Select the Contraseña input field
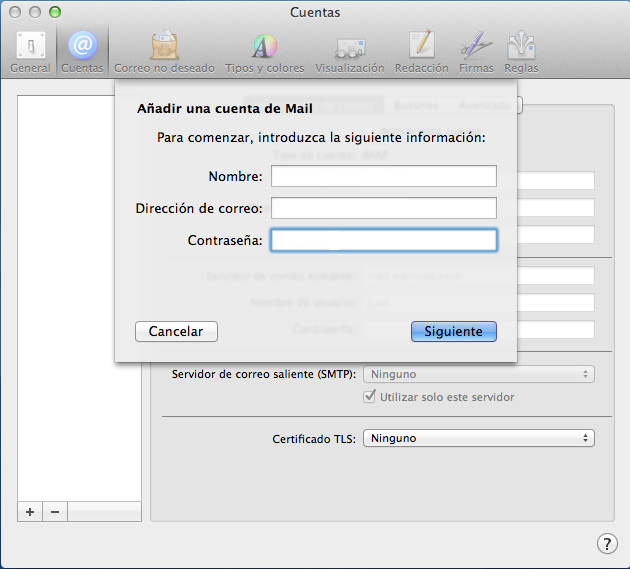Viewport: 630px width, 569px height. pos(384,240)
